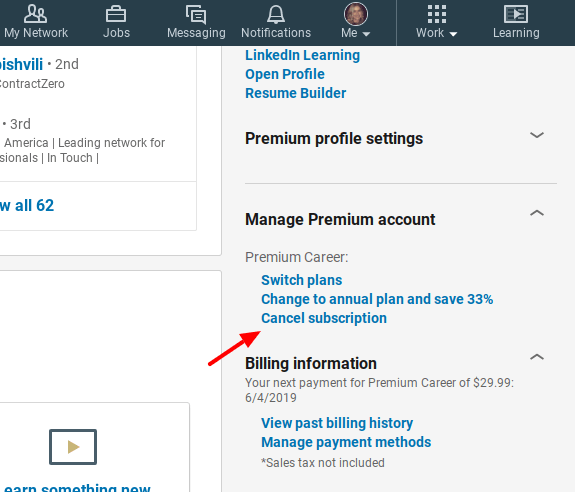The height and width of the screenshot is (492, 575).
Task: Click the Manage Premium account heading
Action: pos(340,220)
